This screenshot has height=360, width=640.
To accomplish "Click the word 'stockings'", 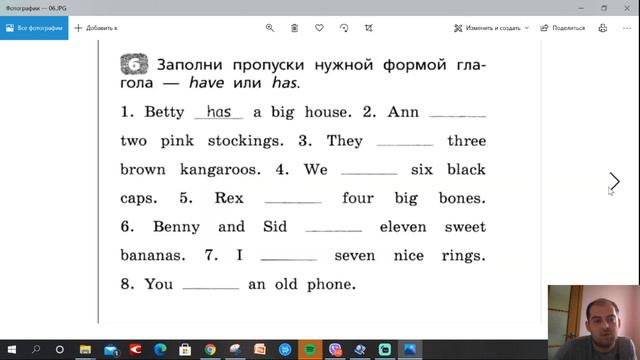I will tap(245, 141).
